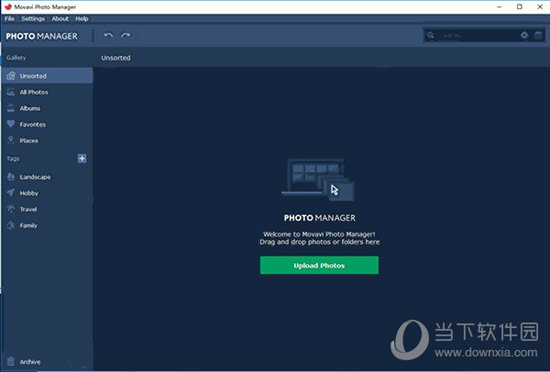Open the Settings menu
The image size is (550, 372).
[x=33, y=19]
